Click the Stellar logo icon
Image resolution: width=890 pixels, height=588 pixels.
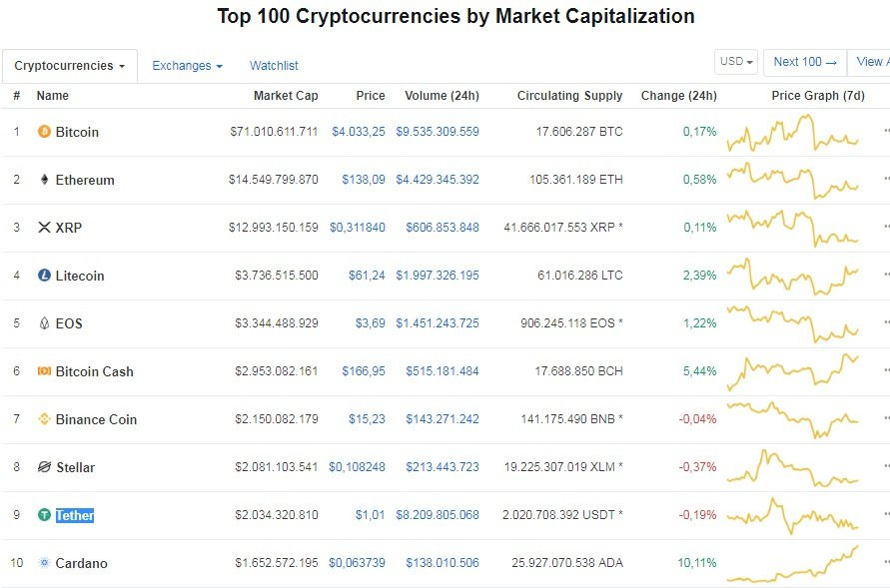(x=44, y=467)
